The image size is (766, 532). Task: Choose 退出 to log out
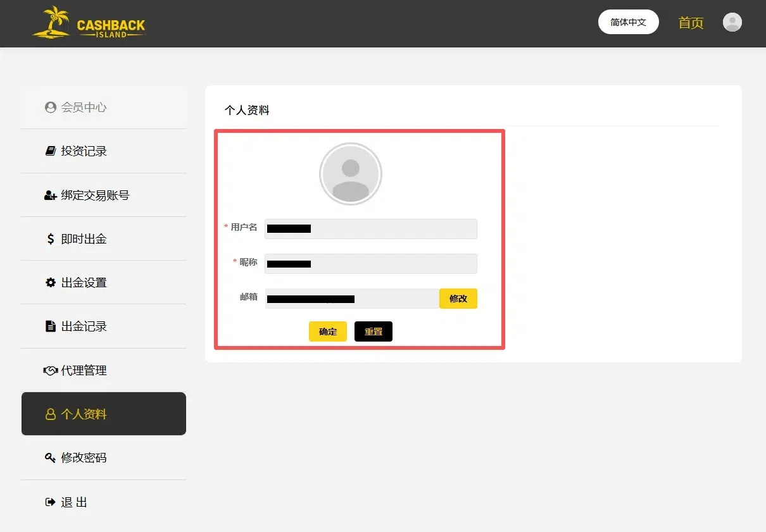(x=104, y=502)
